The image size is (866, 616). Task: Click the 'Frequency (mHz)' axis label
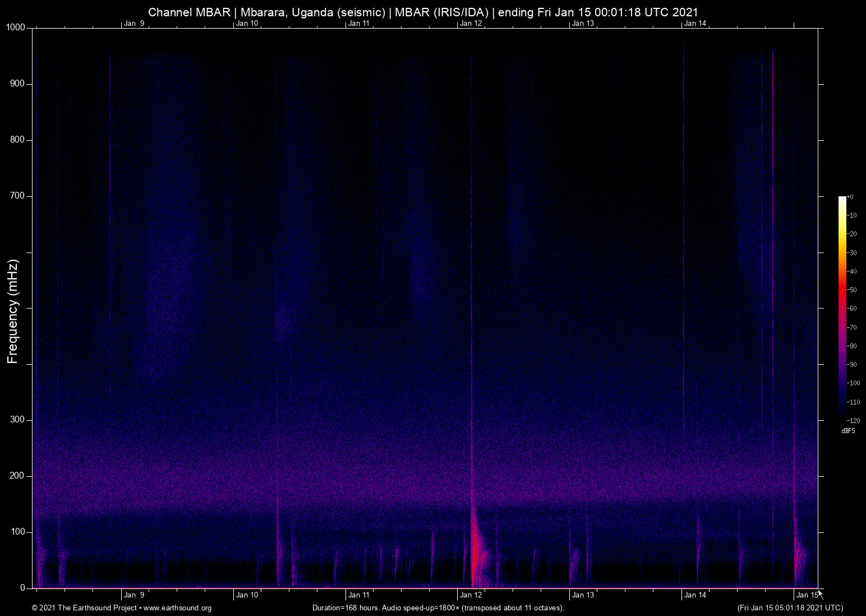13,311
